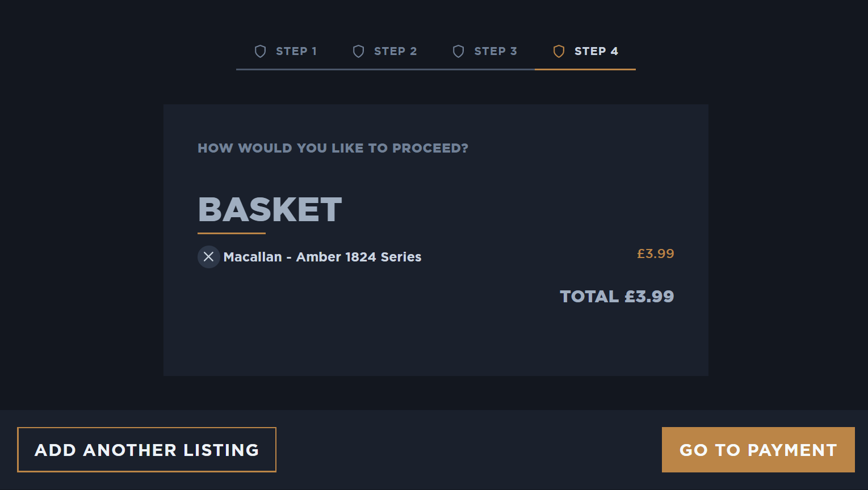
Task: Click the TOTAL £3.99 amount
Action: [617, 296]
